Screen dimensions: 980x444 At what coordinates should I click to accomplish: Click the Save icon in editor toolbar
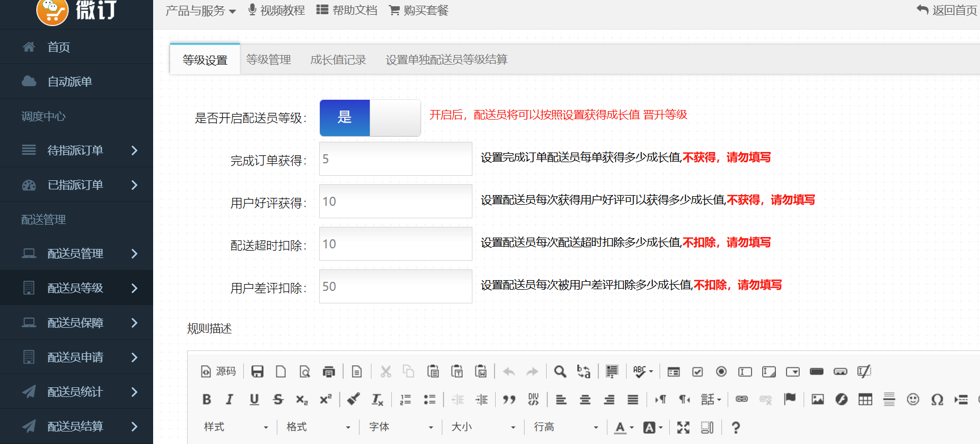click(257, 371)
